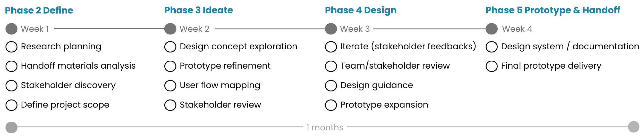This screenshot has height=137, width=644.
Task: Mark Stakeholder discovery circle as done
Action: click(x=11, y=86)
